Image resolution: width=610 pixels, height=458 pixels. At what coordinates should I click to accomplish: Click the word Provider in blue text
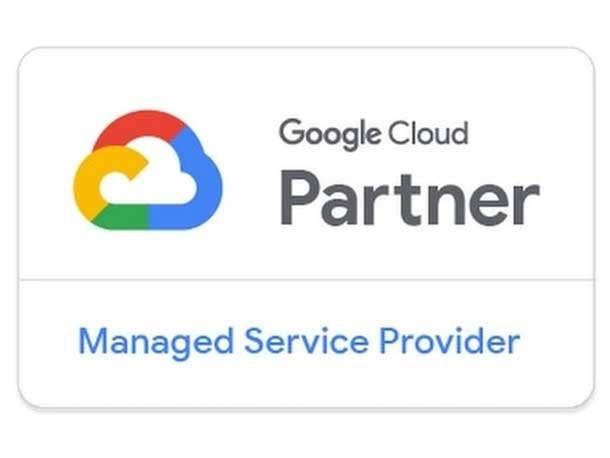450,340
